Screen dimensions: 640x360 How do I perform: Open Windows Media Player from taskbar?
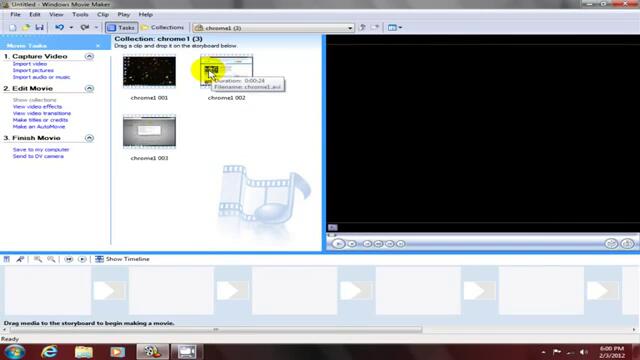118,352
